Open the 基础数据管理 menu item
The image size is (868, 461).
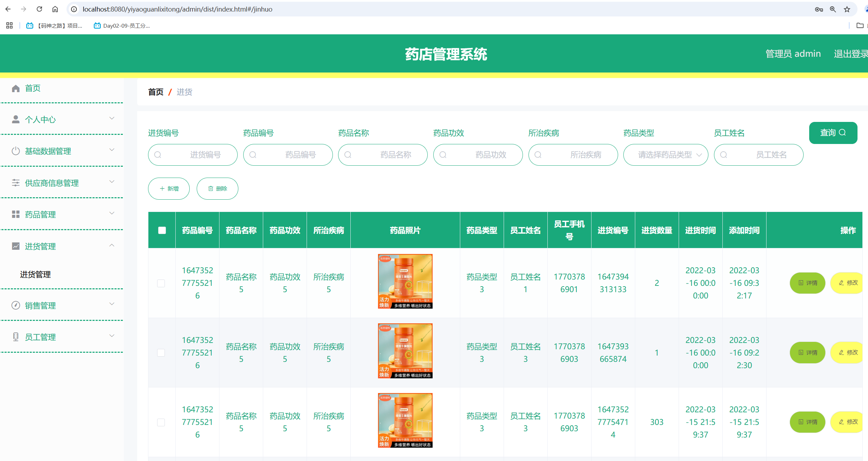point(48,151)
